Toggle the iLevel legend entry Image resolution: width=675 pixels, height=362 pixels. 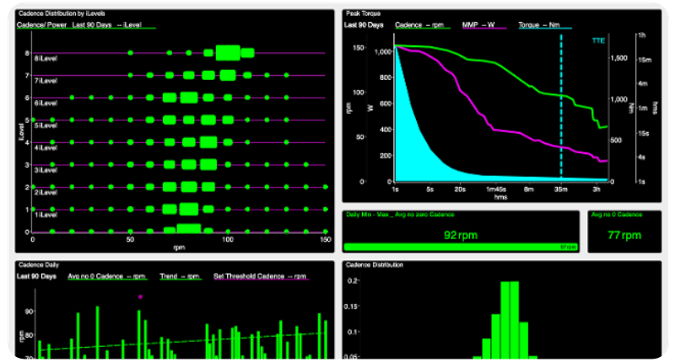click(x=129, y=25)
